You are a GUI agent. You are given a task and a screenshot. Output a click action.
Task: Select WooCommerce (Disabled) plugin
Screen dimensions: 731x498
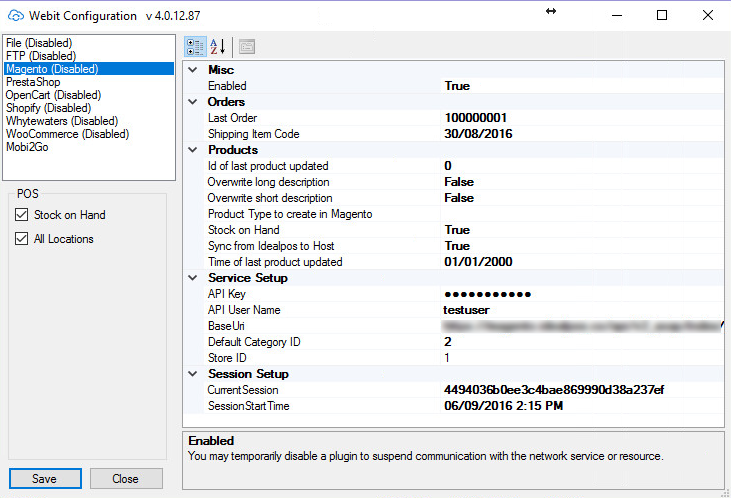click(x=89, y=134)
